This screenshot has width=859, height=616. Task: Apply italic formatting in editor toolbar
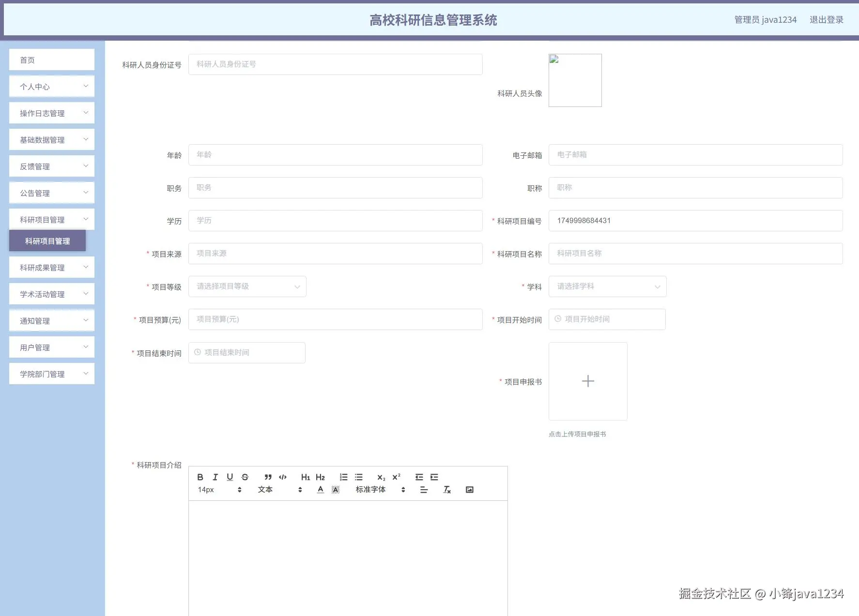click(215, 477)
